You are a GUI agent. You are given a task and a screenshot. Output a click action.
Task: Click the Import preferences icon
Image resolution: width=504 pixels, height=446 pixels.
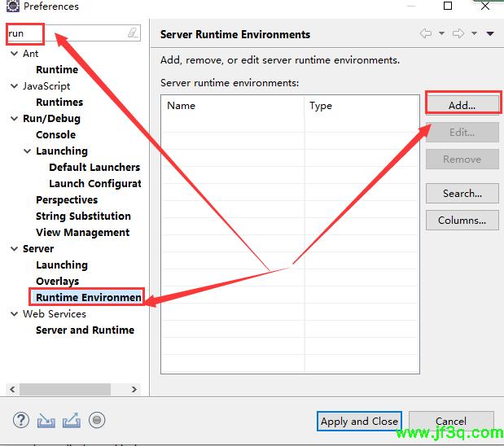pos(46,420)
